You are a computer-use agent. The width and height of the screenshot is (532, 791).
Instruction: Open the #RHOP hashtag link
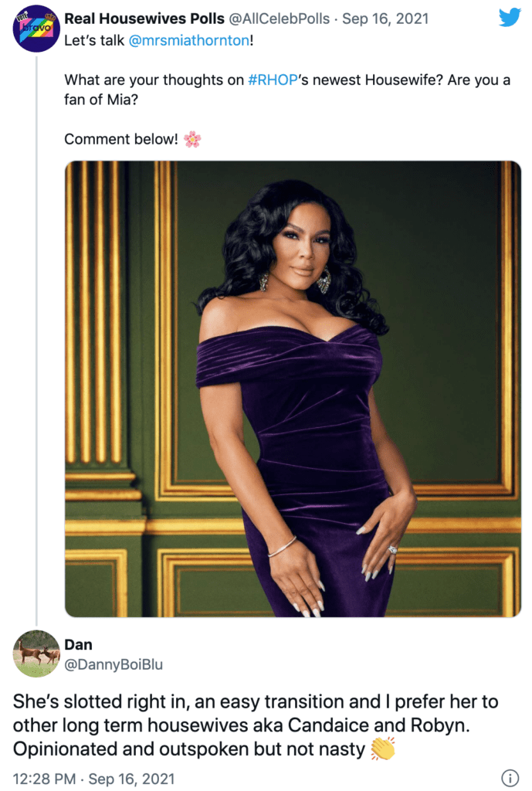click(x=273, y=80)
